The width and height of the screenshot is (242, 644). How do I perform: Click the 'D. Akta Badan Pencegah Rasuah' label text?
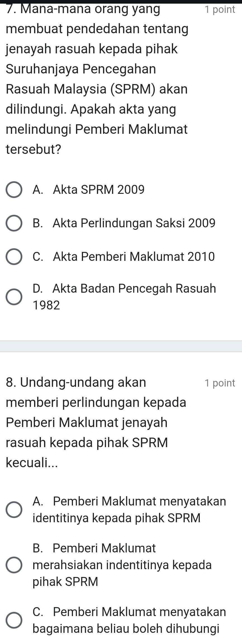(124, 288)
